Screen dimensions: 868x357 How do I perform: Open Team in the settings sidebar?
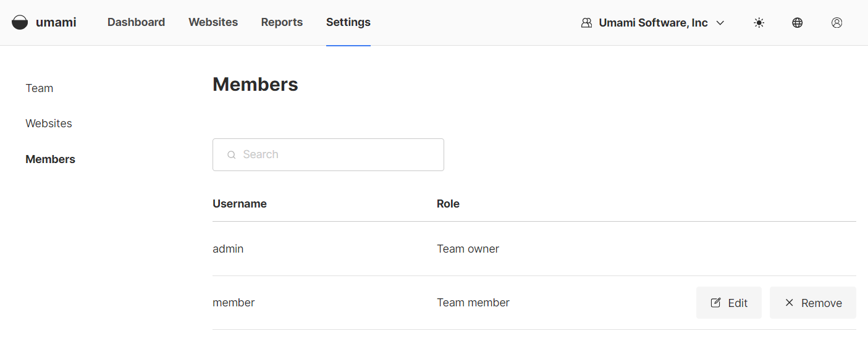click(x=40, y=88)
